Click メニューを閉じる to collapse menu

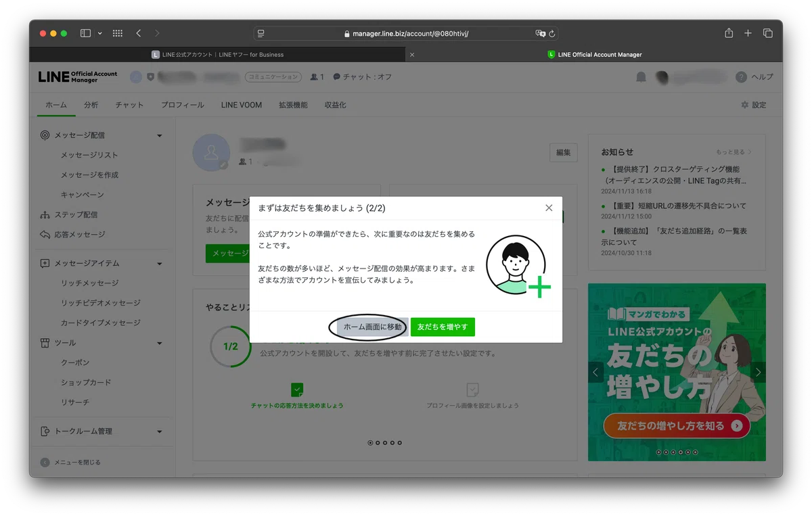(70, 463)
